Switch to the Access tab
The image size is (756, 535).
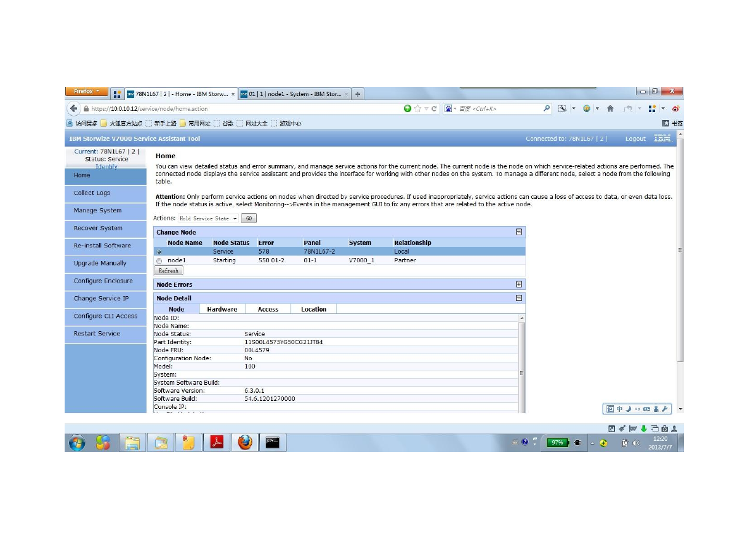point(268,309)
